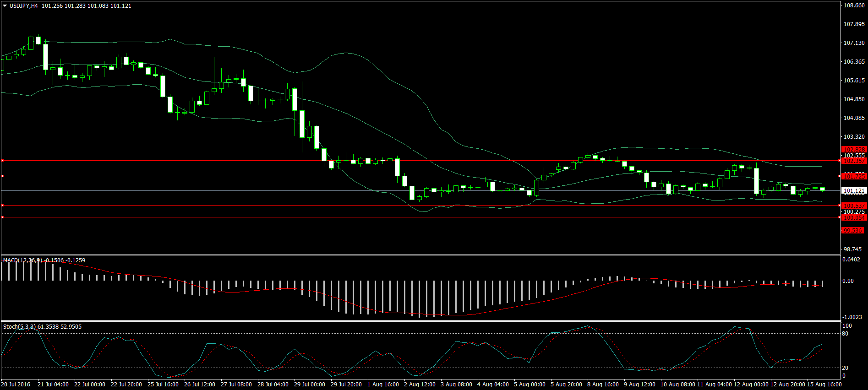Click the MACD scale value -1.0023
868x390 pixels.
click(852, 317)
